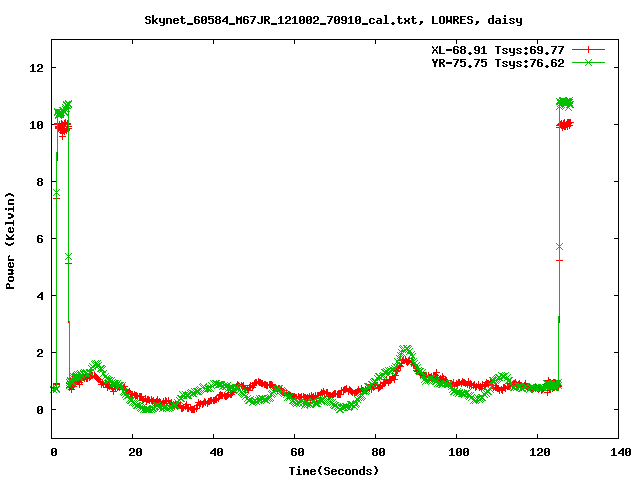Click the green calibration cluster near 127 seconds
This screenshot has height=480, width=640.
pos(565,103)
